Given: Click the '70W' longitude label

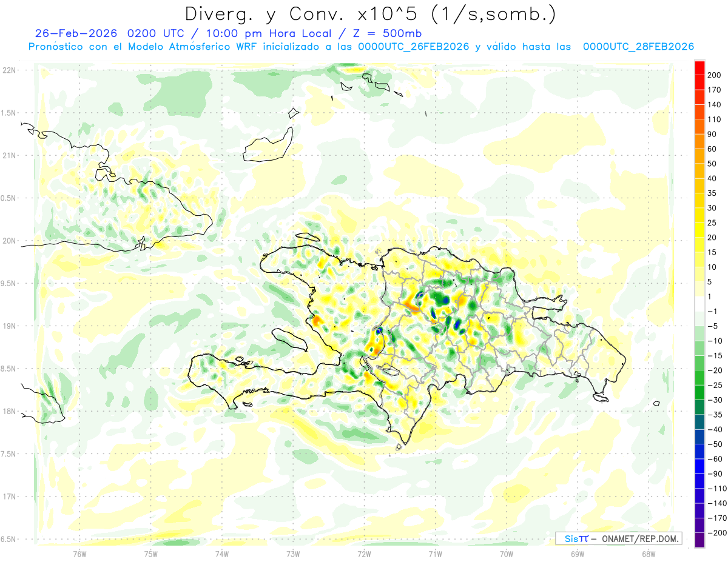Looking at the screenshot, I should 506,553.
